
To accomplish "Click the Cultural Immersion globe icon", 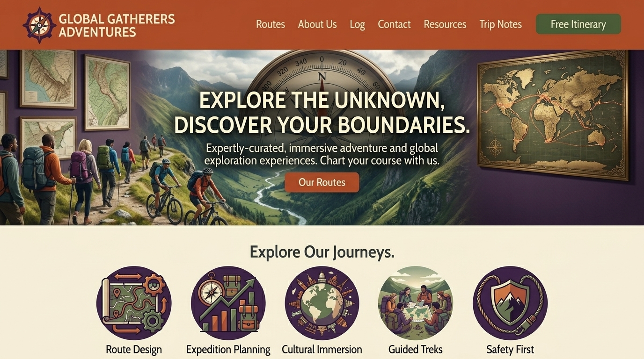I will (x=322, y=303).
